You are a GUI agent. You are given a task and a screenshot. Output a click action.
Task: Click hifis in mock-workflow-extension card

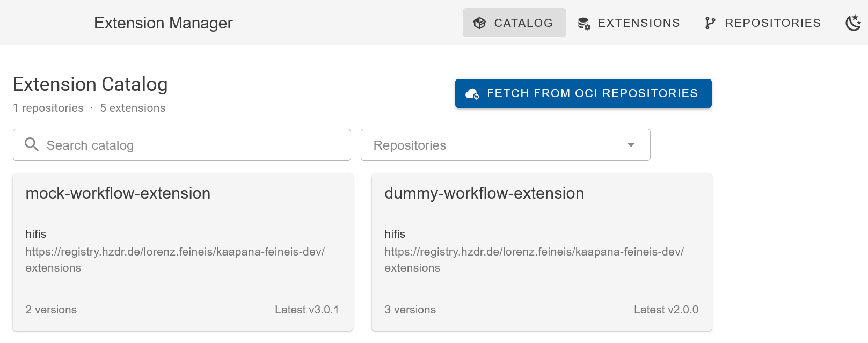(x=36, y=234)
